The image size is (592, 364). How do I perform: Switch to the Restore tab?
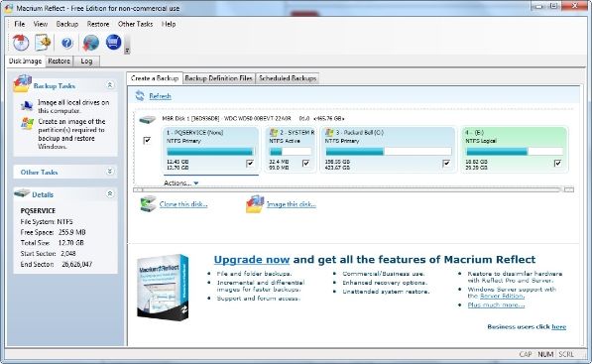(x=59, y=61)
